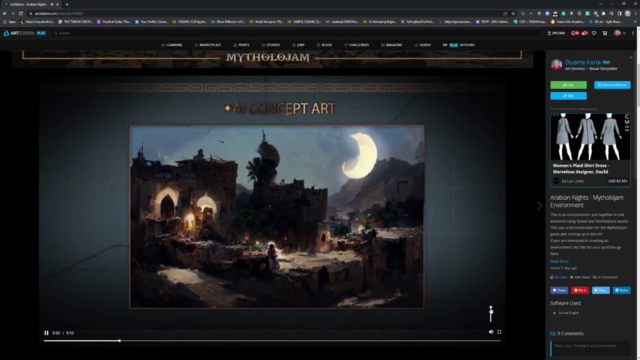Open the Magazine menu item
Screen dimensions: 640x360
[x=391, y=45]
